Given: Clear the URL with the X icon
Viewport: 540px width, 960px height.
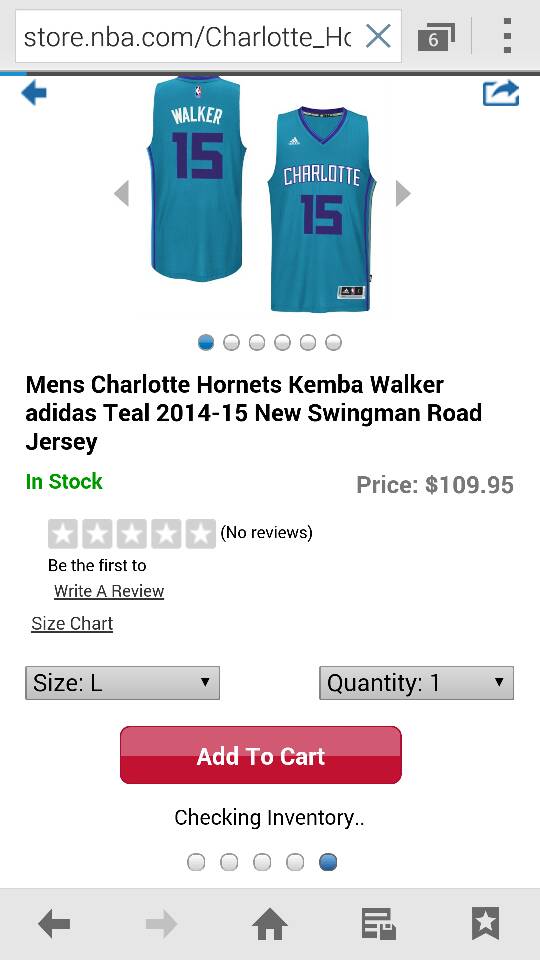Looking at the screenshot, I should [378, 37].
